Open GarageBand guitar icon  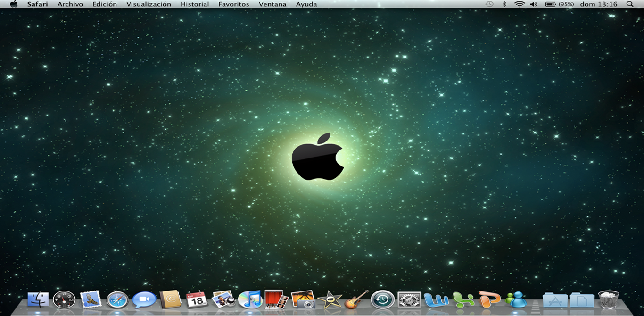pos(356,299)
